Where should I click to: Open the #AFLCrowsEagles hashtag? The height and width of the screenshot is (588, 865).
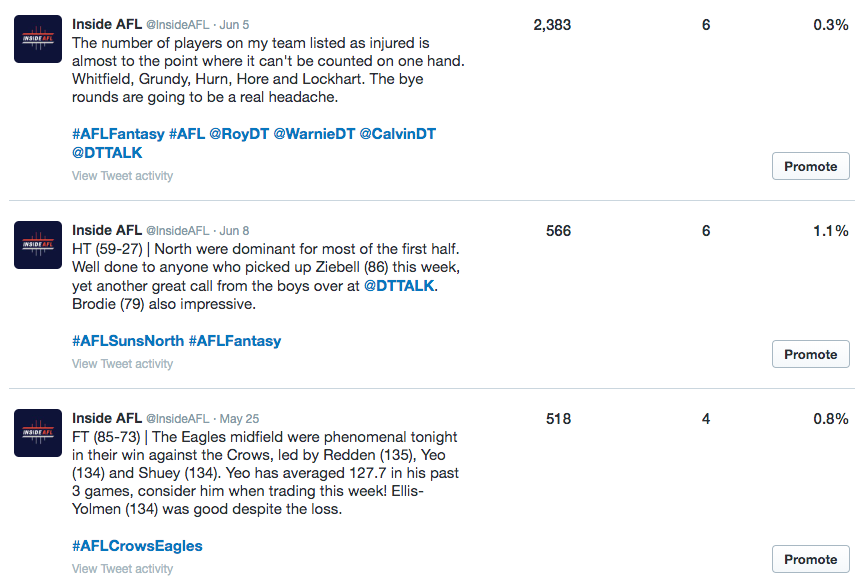[x=137, y=546]
